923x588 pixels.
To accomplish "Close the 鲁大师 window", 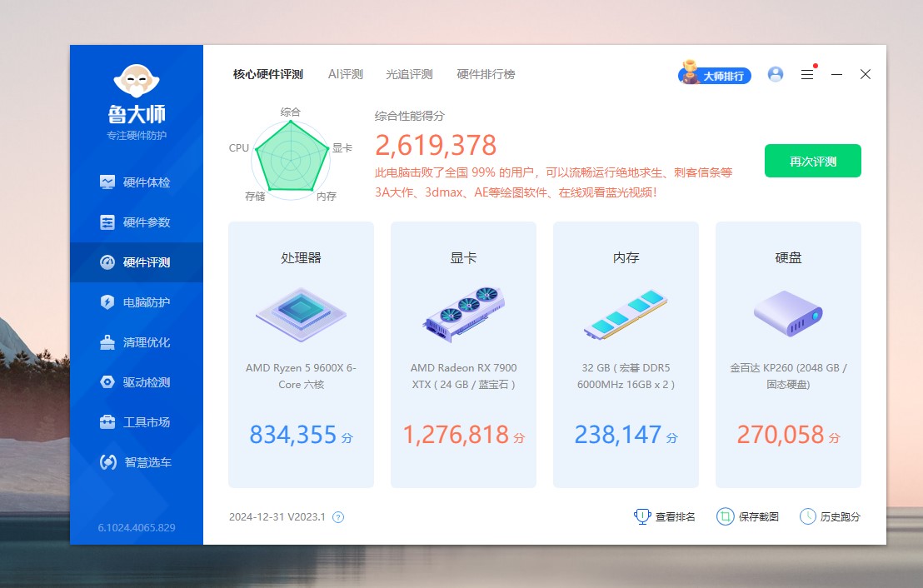I will coord(866,74).
